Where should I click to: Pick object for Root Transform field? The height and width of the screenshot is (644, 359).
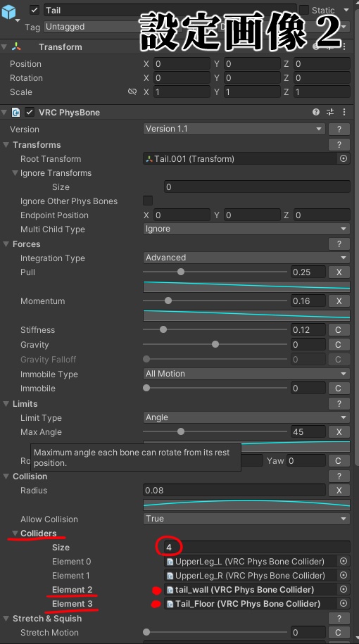pyautogui.click(x=344, y=158)
